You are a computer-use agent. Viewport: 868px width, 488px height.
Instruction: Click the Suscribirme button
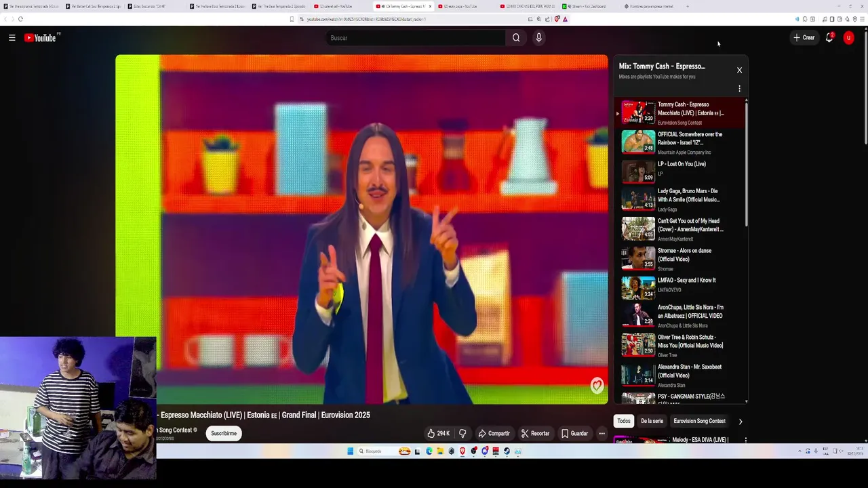pos(224,433)
